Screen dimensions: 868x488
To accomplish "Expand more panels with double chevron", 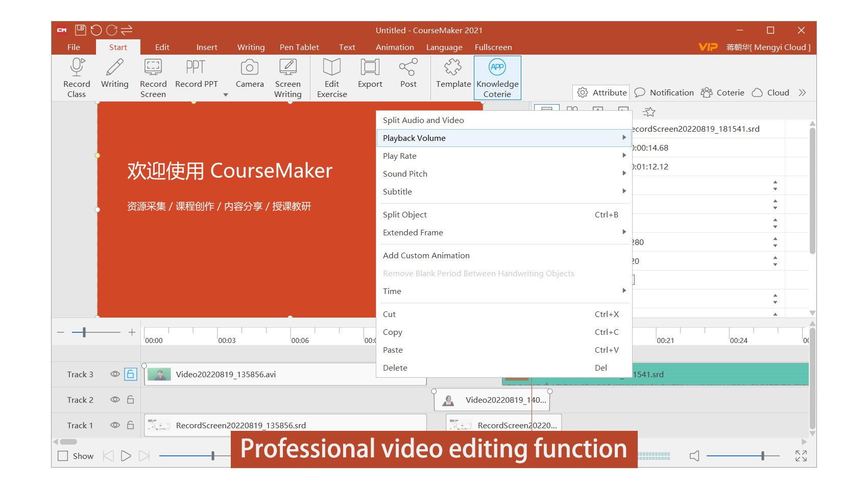I will (802, 92).
